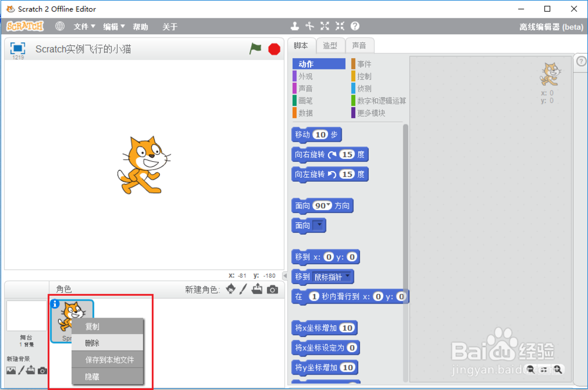This screenshot has height=390, width=588.
Task: Select the shrink sprite tool
Action: click(x=340, y=26)
